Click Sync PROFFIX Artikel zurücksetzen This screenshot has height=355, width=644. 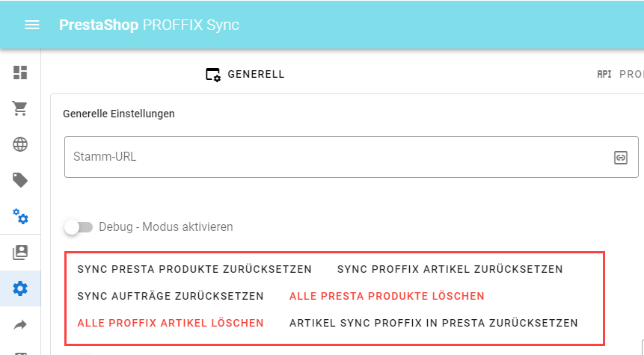click(x=450, y=269)
